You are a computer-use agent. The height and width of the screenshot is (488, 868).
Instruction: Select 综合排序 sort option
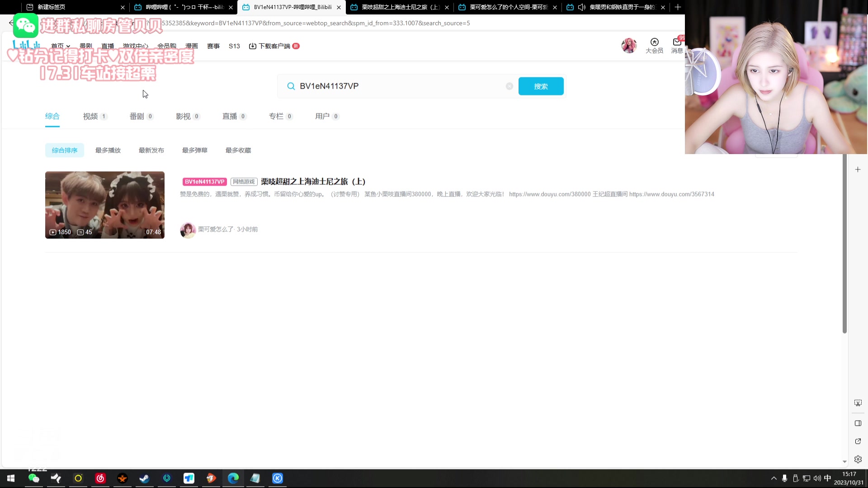pyautogui.click(x=65, y=150)
